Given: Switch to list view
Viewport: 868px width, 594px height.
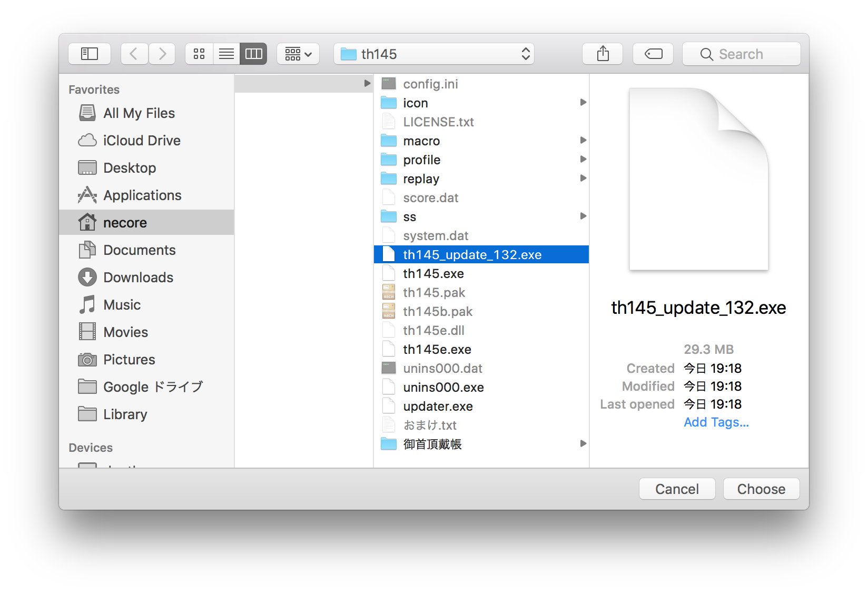Looking at the screenshot, I should [x=226, y=54].
